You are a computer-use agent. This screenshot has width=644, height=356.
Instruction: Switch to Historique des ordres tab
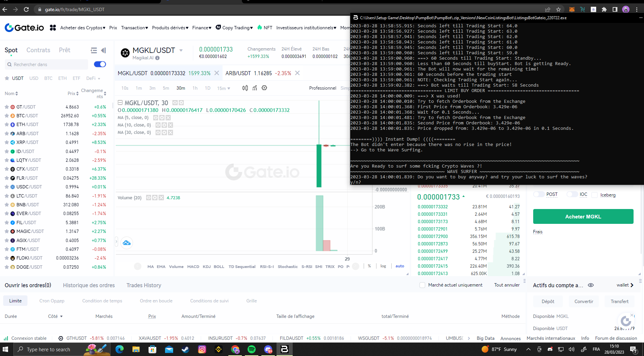(x=89, y=285)
